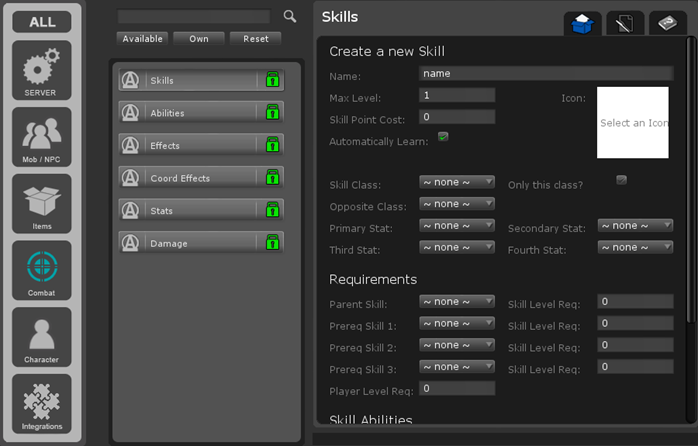This screenshot has height=446, width=698.
Task: Open the SERVER category gear icon
Action: [x=41, y=70]
